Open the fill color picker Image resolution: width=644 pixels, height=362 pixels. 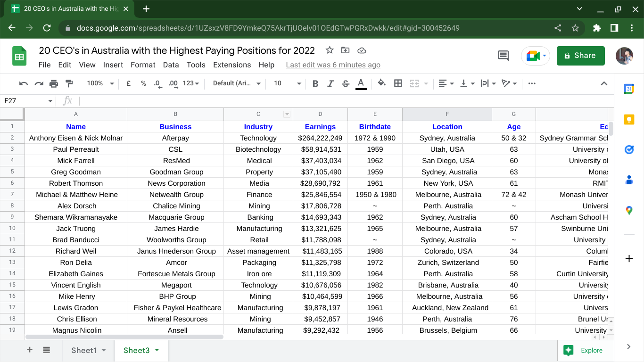382,83
